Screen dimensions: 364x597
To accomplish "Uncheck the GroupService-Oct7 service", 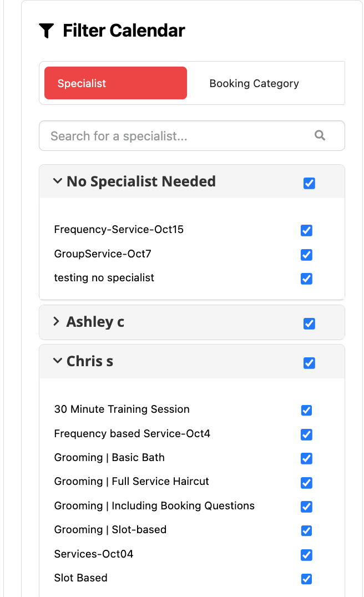I will (x=306, y=255).
